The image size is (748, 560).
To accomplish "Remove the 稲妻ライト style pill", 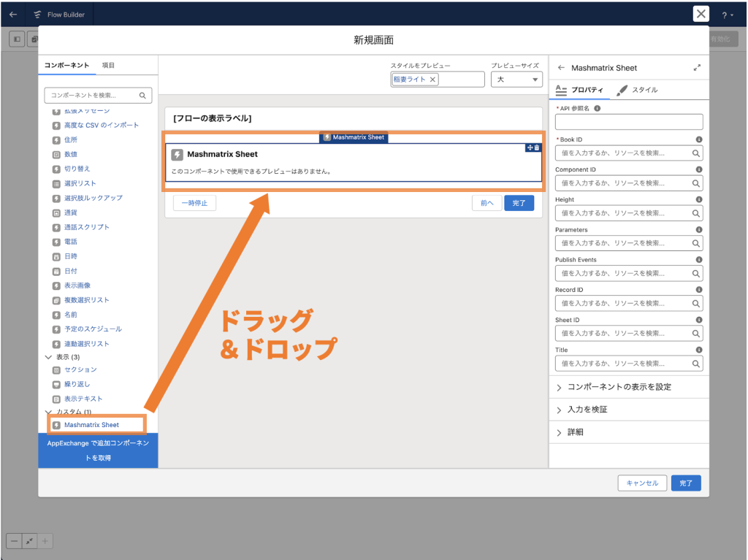I will [x=432, y=80].
